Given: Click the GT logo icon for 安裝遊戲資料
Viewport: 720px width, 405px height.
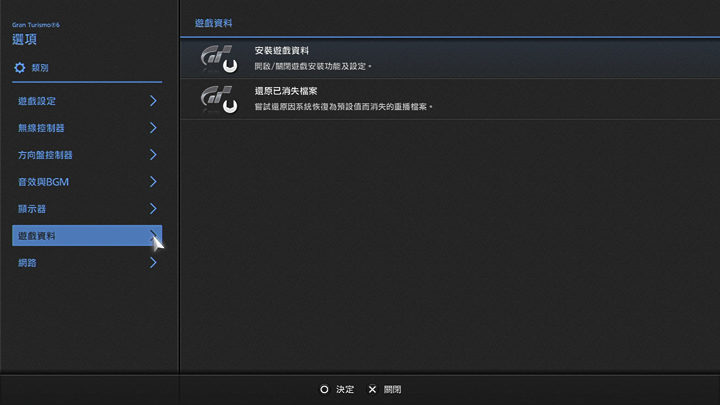Looking at the screenshot, I should point(218,58).
